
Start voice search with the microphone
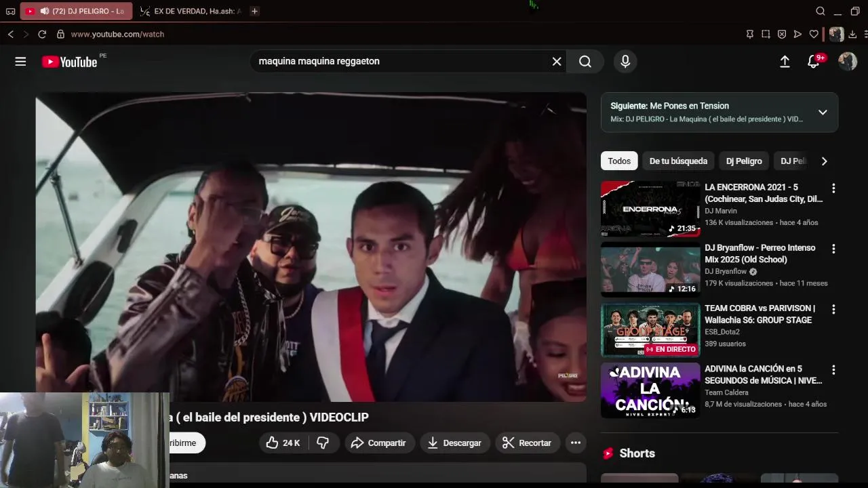pos(625,62)
